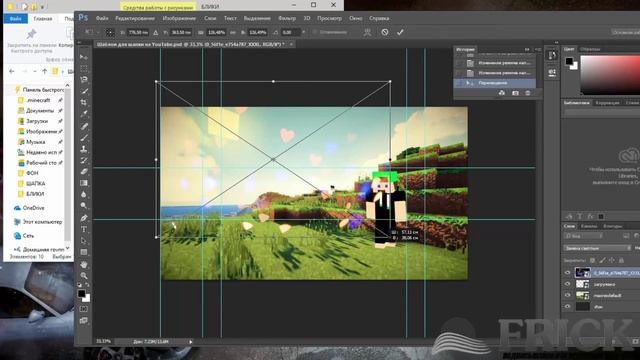Open the tool preset picker in options bar
The height and width of the screenshot is (360, 640).
click(91, 32)
